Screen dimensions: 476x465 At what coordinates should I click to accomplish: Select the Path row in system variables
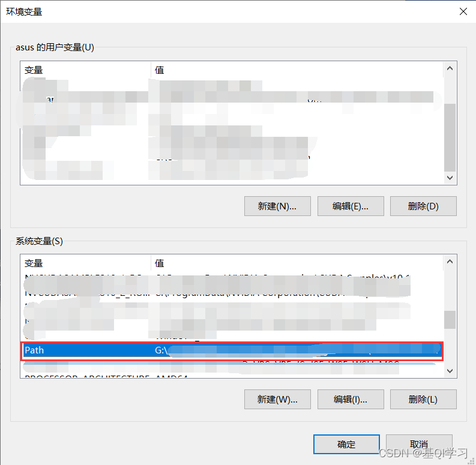click(232, 351)
